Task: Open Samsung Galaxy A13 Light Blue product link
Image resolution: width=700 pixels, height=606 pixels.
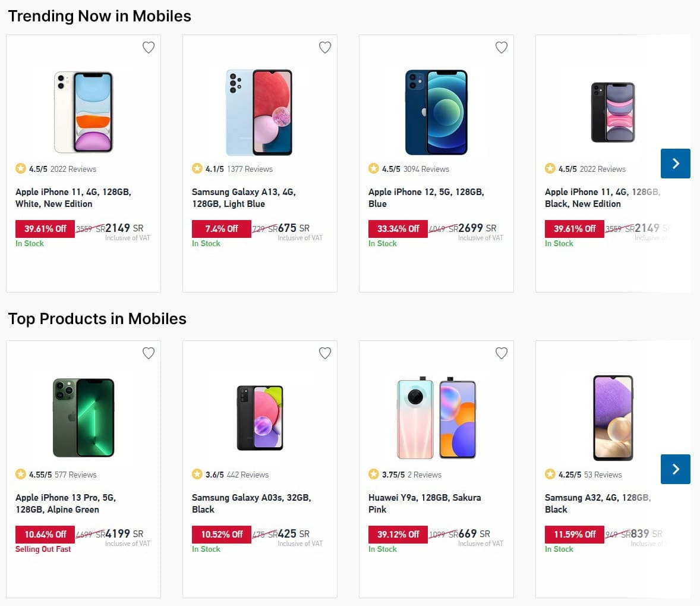Action: (243, 197)
